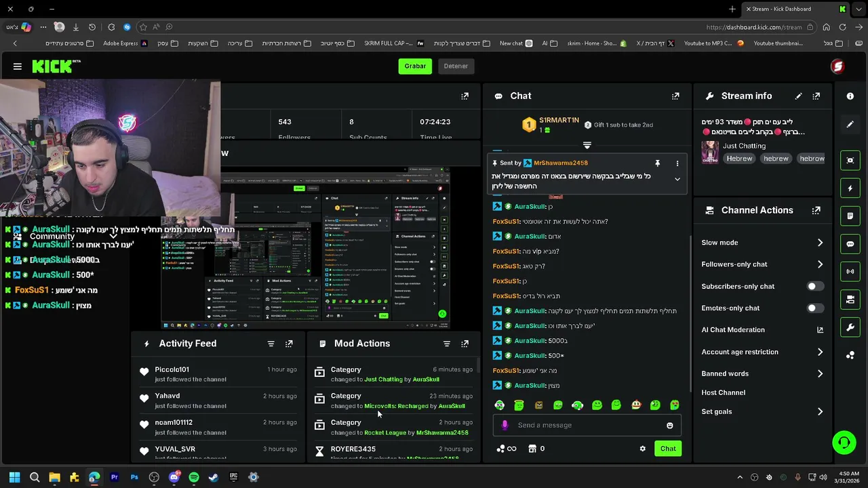Image resolution: width=868 pixels, height=488 pixels.
Task: Click noam101112 in Activity Feed
Action: click(174, 422)
